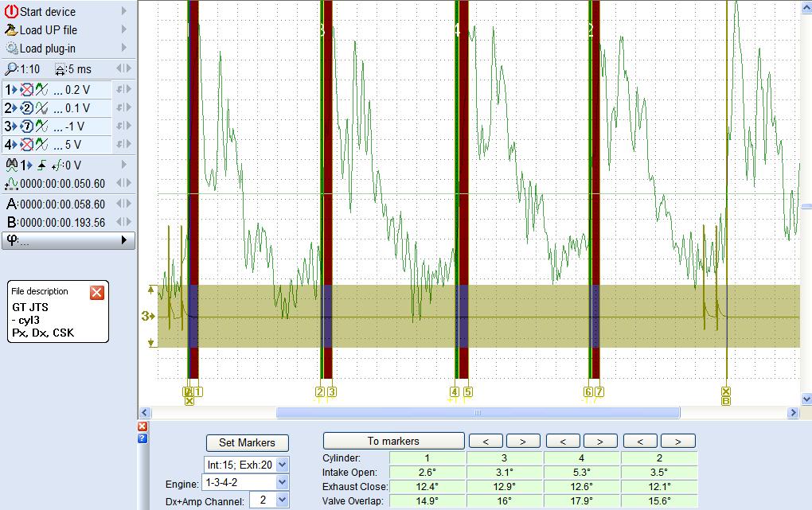Click channel 3 zero-level marker on graph
The width and height of the screenshot is (812, 510).
point(148,316)
